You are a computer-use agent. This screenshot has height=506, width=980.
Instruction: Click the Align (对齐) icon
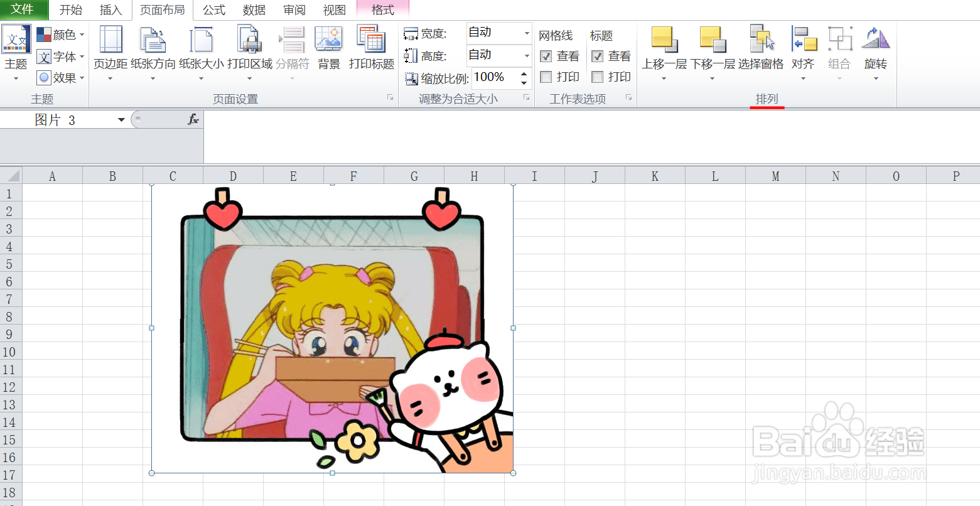(803, 40)
